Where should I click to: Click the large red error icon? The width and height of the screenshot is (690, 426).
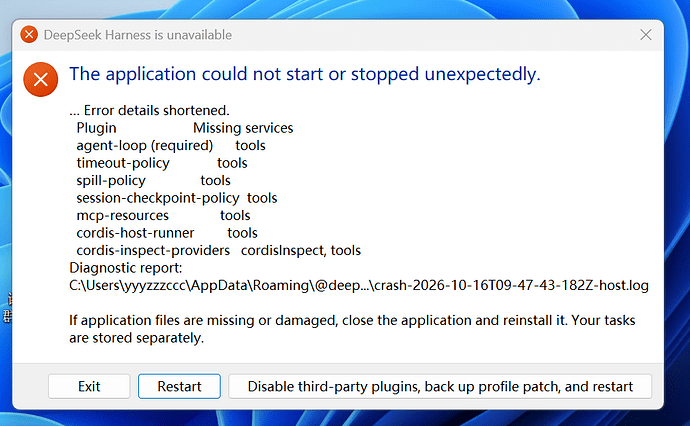click(41, 80)
